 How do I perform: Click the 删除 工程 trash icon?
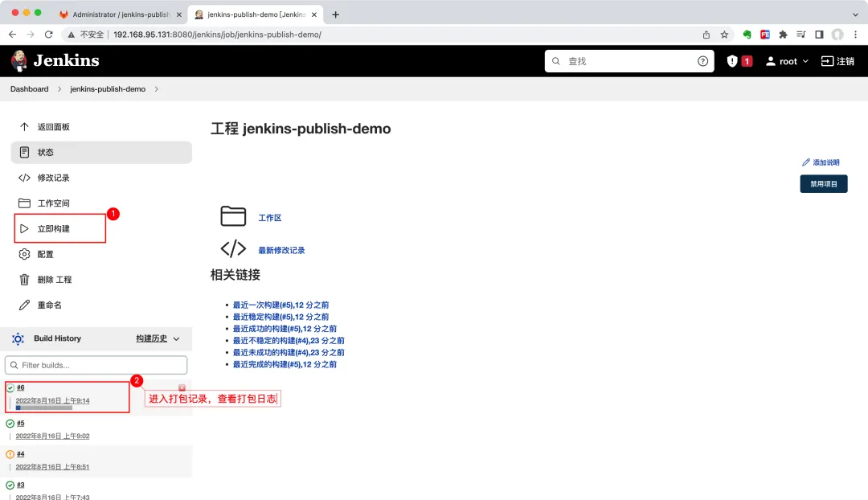click(x=24, y=280)
